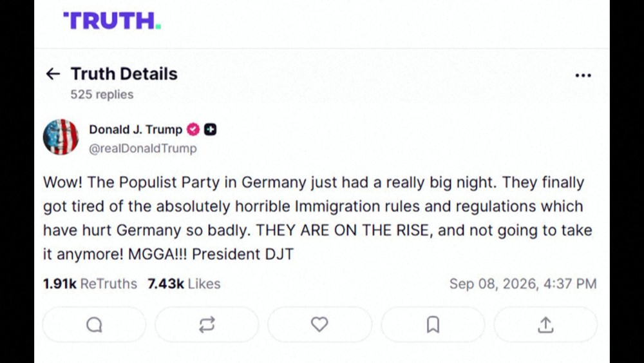Open the three-dot more options menu
This screenshot has height=363, width=644.
pyautogui.click(x=583, y=75)
